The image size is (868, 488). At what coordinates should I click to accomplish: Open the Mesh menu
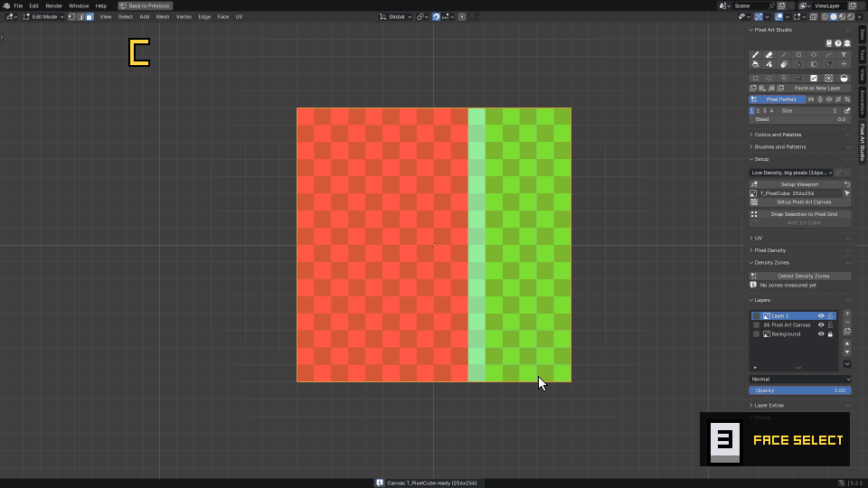tap(163, 17)
